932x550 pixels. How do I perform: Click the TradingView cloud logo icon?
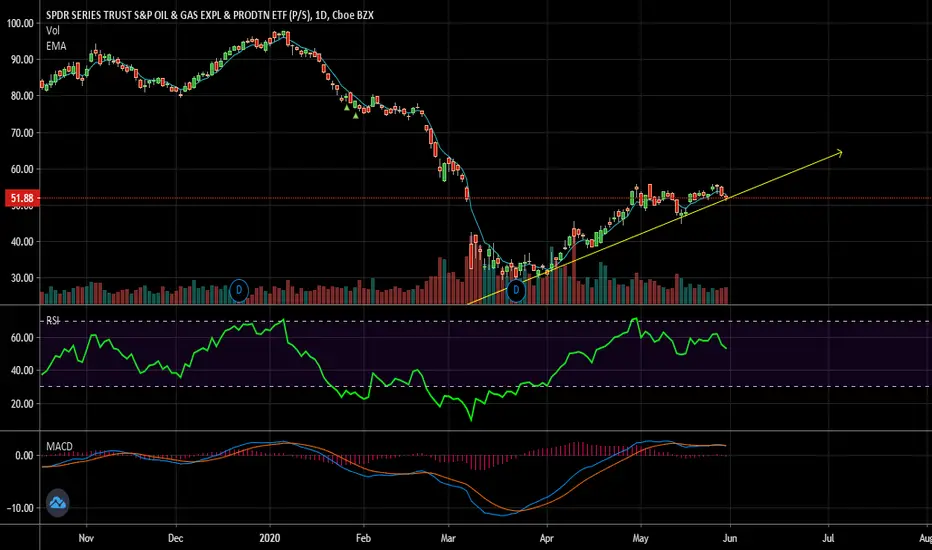click(x=58, y=503)
